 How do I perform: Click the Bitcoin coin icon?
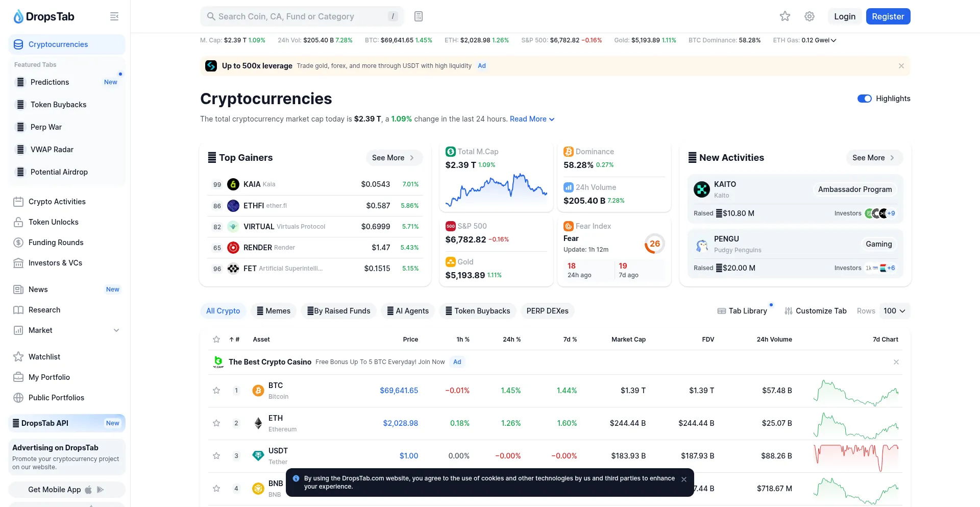coord(258,391)
